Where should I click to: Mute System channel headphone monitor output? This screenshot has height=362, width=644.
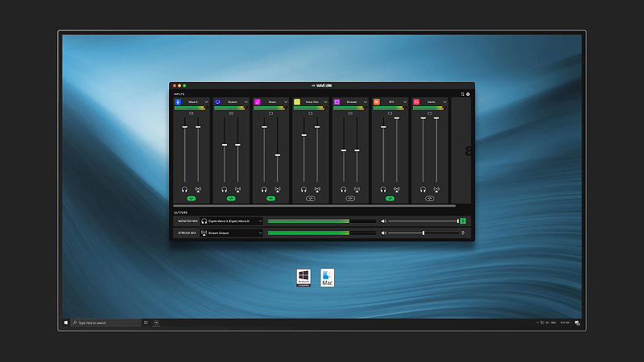225,190
